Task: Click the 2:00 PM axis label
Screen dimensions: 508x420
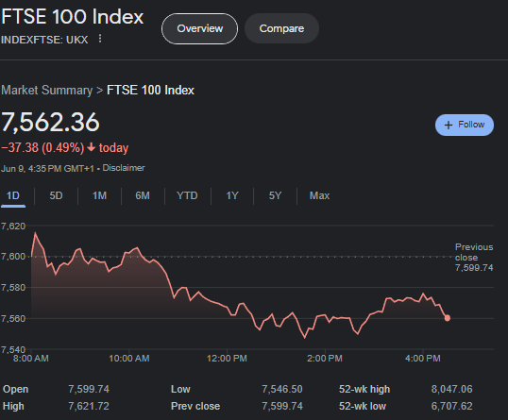Action: coord(325,359)
